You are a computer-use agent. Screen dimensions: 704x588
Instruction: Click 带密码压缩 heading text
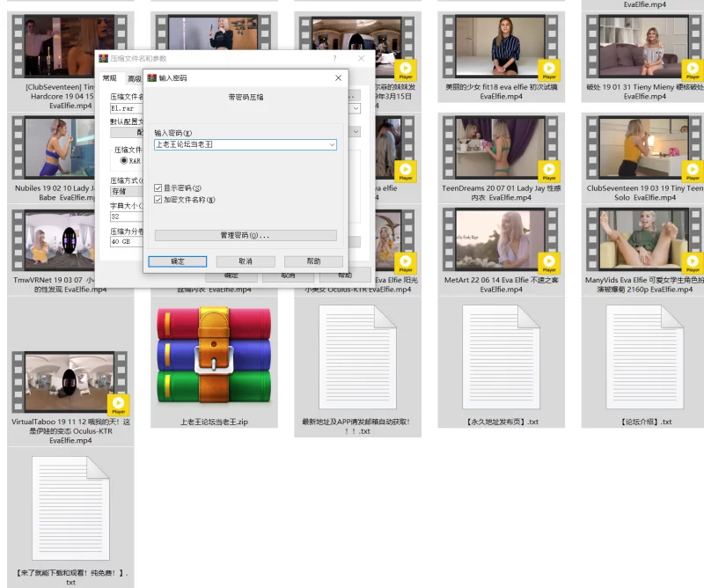[246, 97]
